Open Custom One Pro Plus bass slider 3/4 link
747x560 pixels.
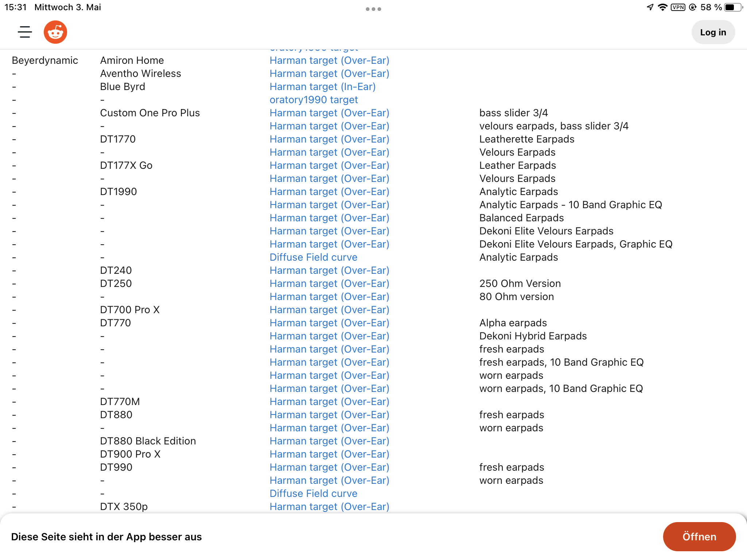point(329,113)
